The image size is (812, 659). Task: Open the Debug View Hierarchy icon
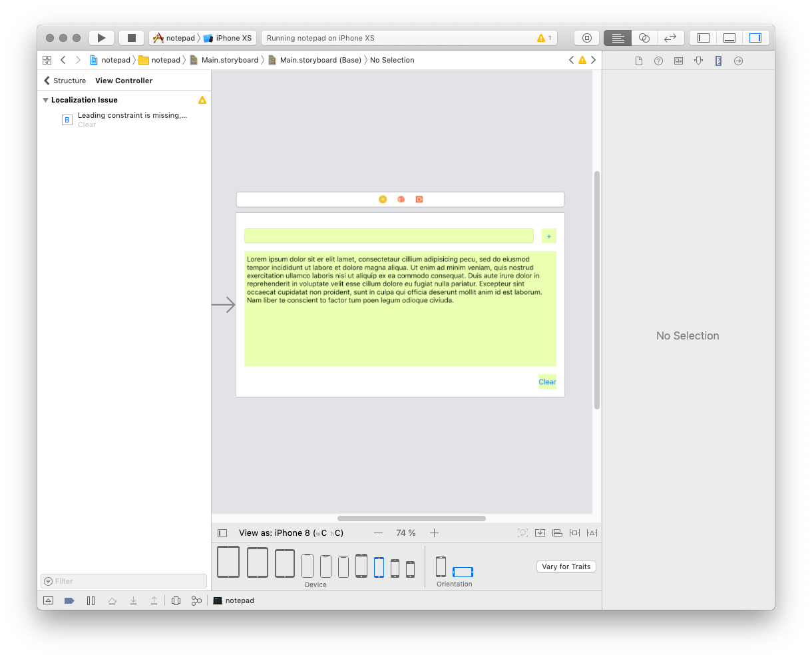[176, 600]
